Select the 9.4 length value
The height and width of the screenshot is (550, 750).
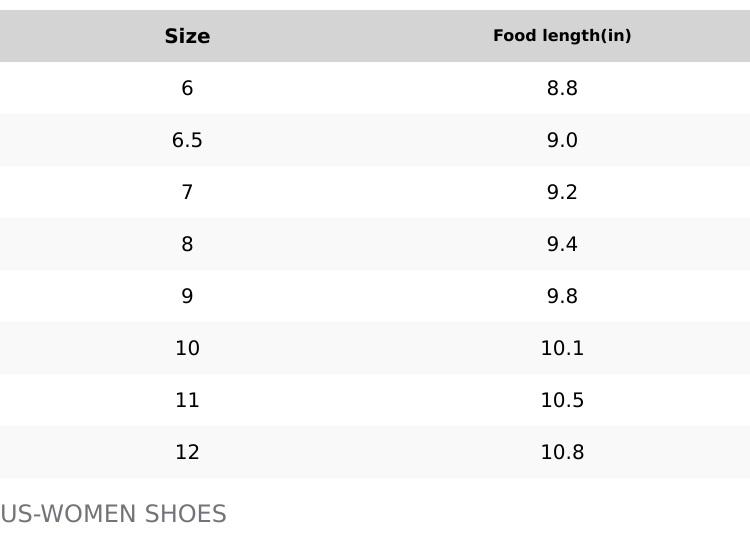[x=562, y=244]
